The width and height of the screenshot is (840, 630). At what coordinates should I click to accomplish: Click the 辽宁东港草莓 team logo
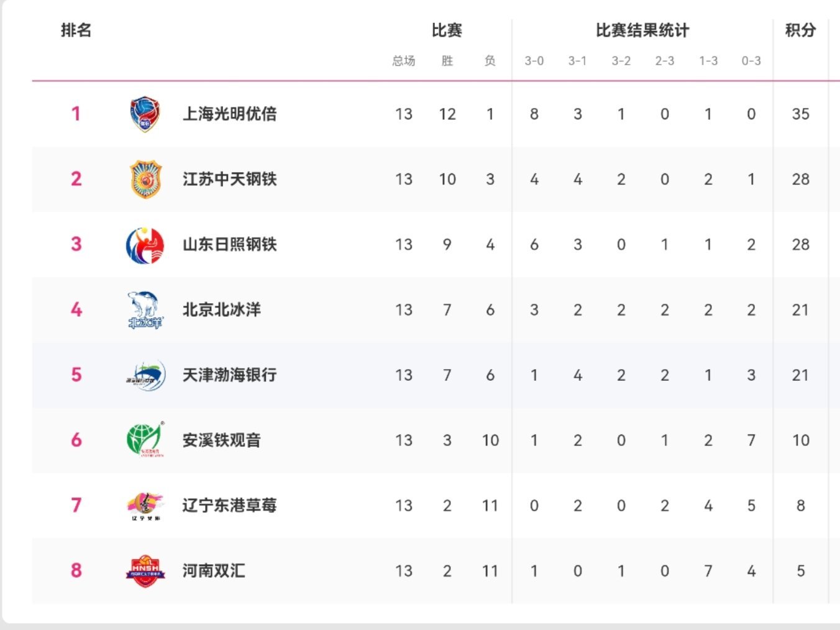pos(145,506)
